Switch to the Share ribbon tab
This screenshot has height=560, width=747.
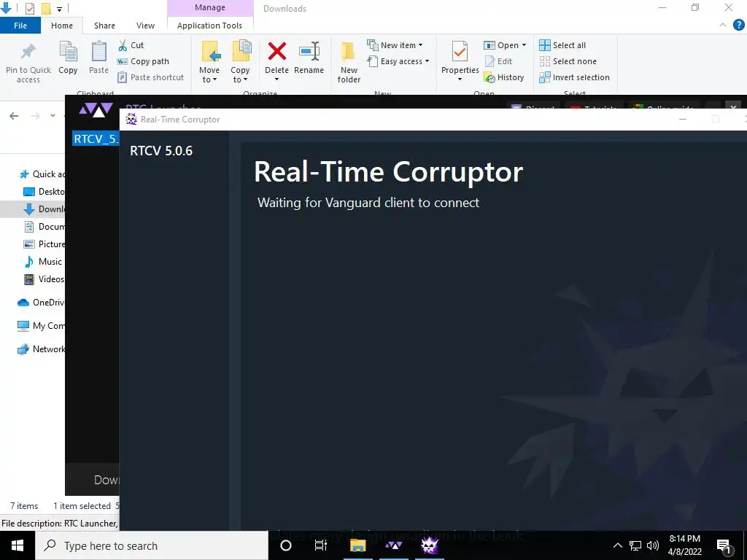coord(104,26)
